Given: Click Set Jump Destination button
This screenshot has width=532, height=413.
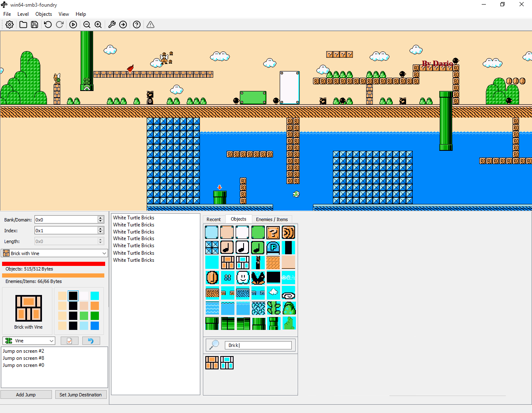Looking at the screenshot, I should point(81,395).
